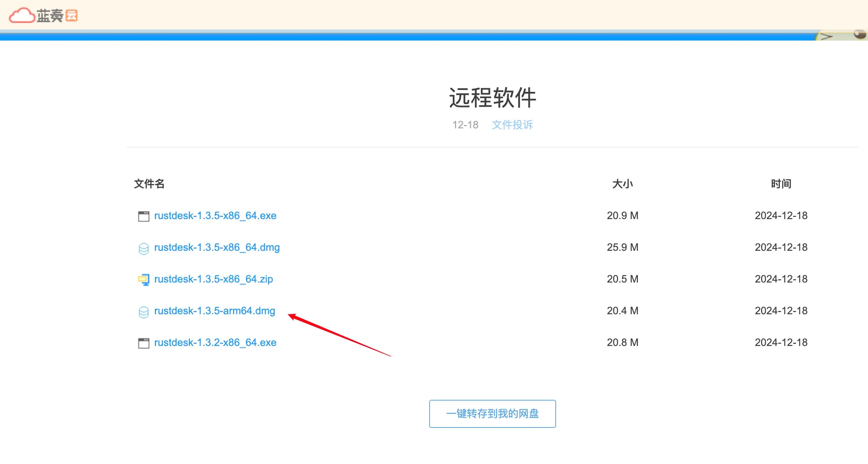Click the 12-18 date under the title
This screenshot has height=464, width=868.
(465, 125)
